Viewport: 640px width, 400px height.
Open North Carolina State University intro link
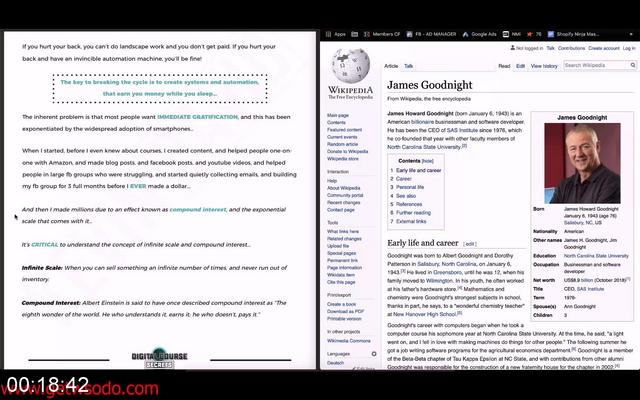pyautogui.click(x=424, y=147)
